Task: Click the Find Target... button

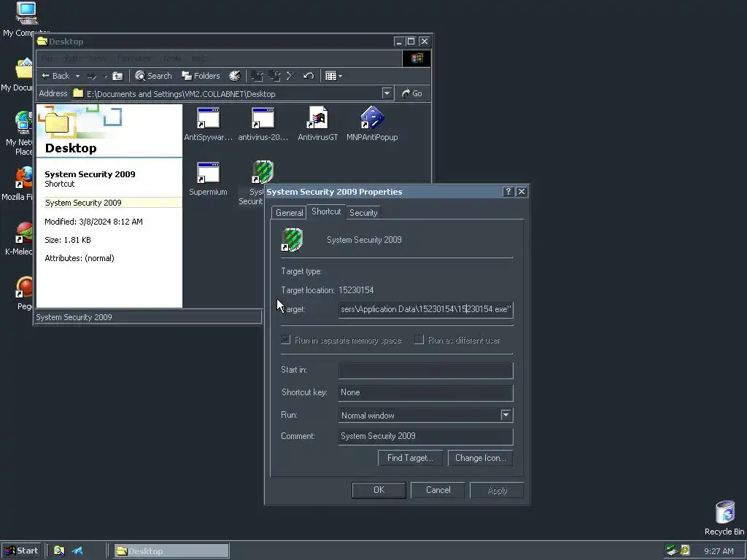Action: tap(410, 458)
